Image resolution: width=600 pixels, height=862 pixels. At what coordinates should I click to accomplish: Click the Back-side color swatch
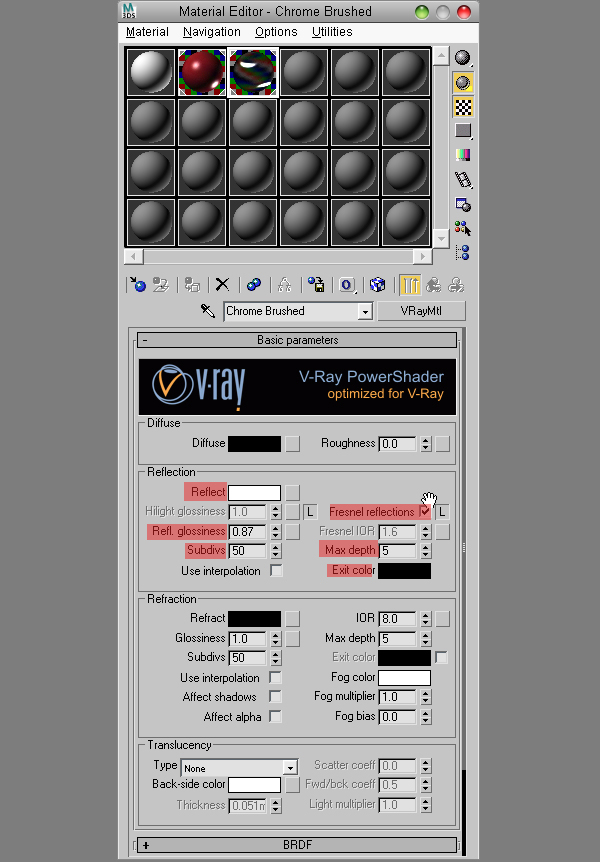click(x=254, y=784)
